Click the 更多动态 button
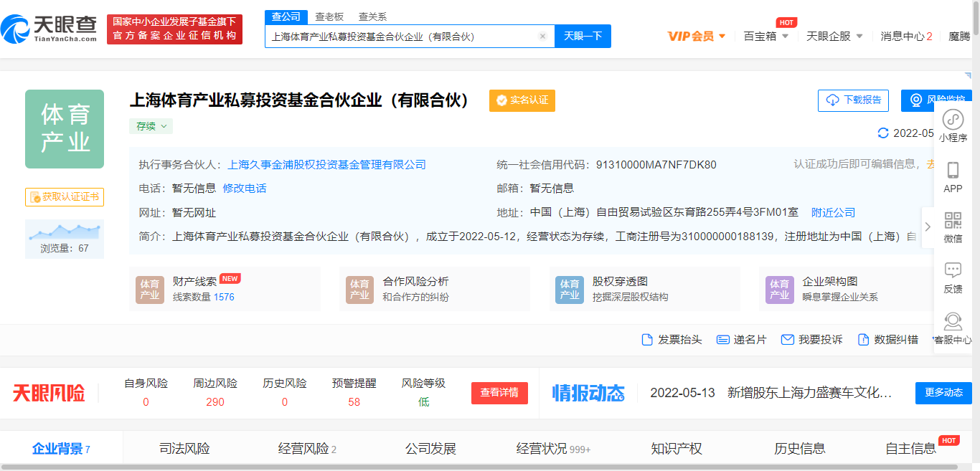 coord(943,393)
